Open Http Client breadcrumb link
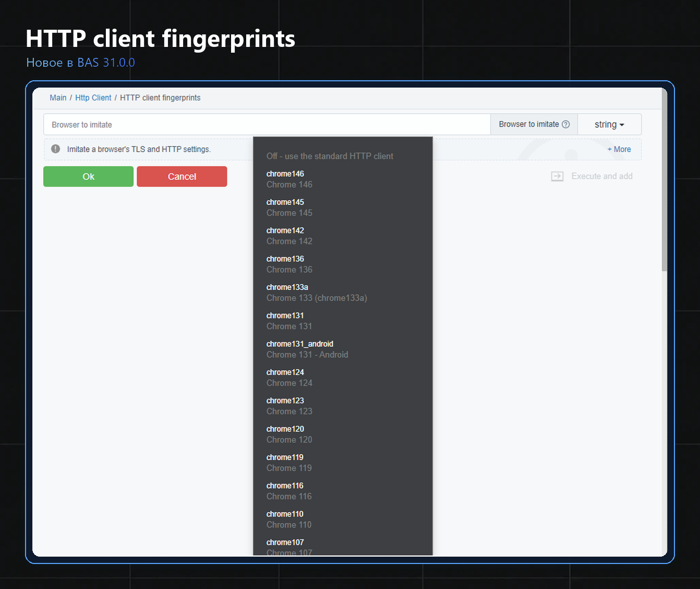 point(93,97)
